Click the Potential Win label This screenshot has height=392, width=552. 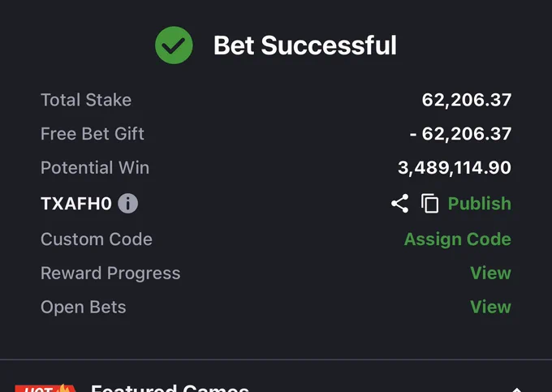[x=95, y=167]
